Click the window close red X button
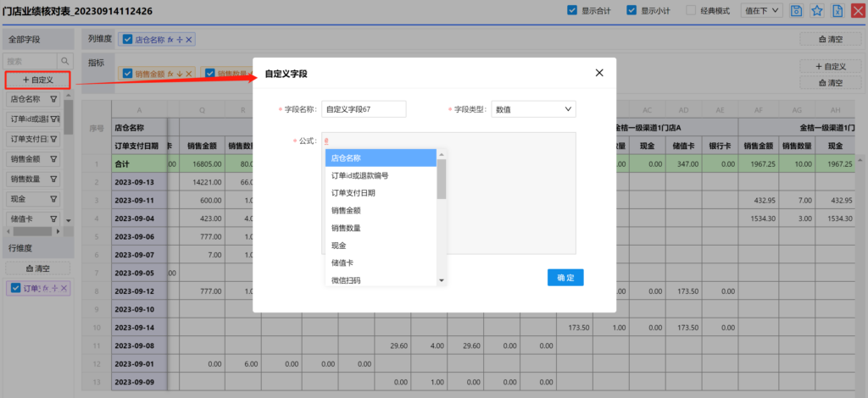This screenshot has height=398, width=868. click(858, 10)
